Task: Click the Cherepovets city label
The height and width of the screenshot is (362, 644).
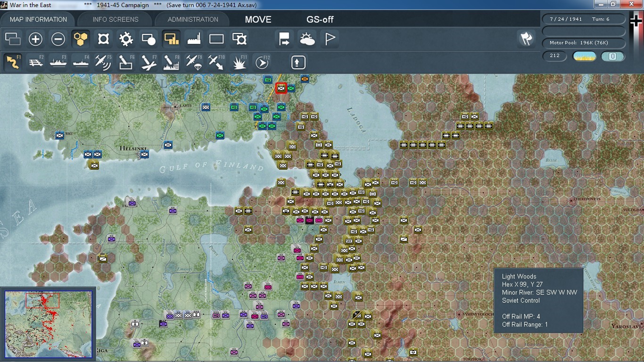Action: (x=587, y=199)
